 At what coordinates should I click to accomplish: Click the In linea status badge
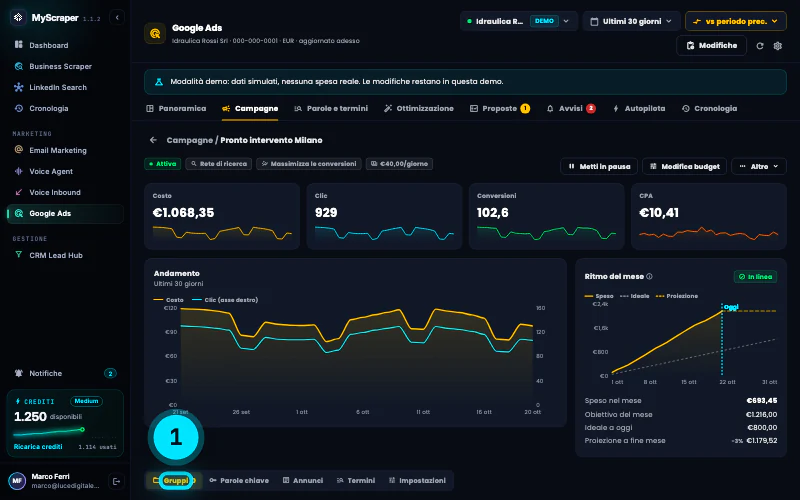tap(755, 277)
